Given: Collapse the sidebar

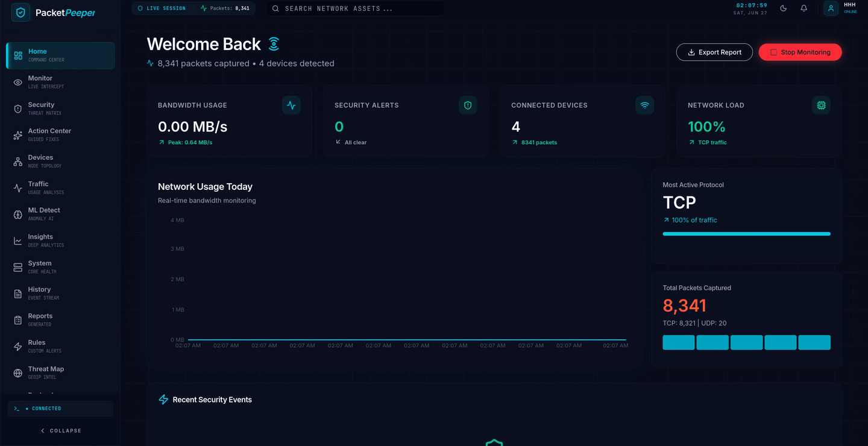Looking at the screenshot, I should tap(60, 431).
